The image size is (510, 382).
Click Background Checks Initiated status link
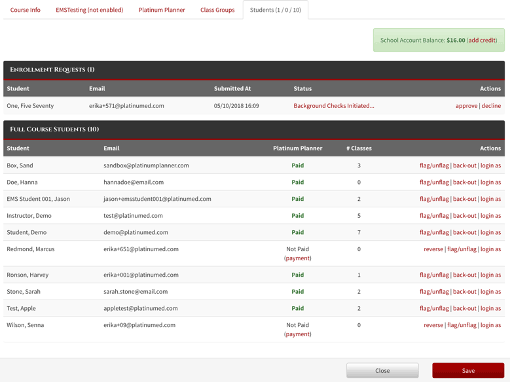click(x=334, y=106)
